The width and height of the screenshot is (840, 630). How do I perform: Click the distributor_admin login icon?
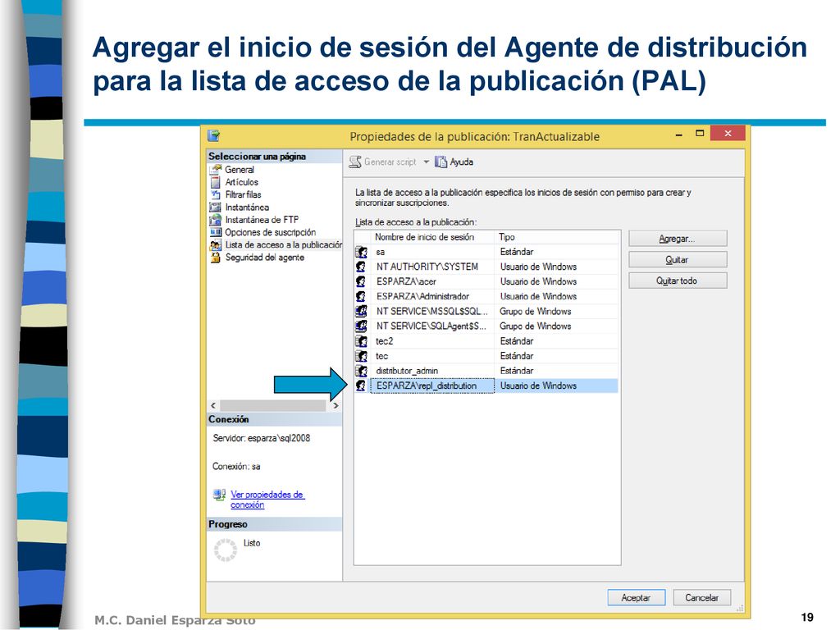pos(362,371)
